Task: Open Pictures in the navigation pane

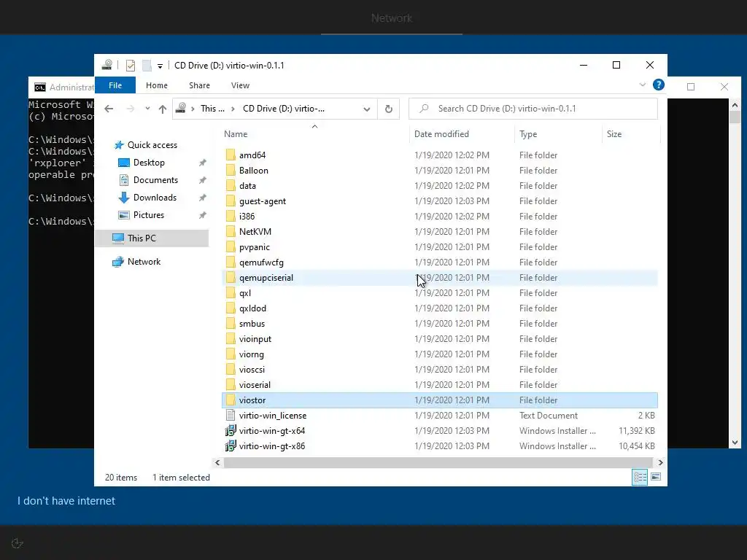Action: [x=149, y=215]
